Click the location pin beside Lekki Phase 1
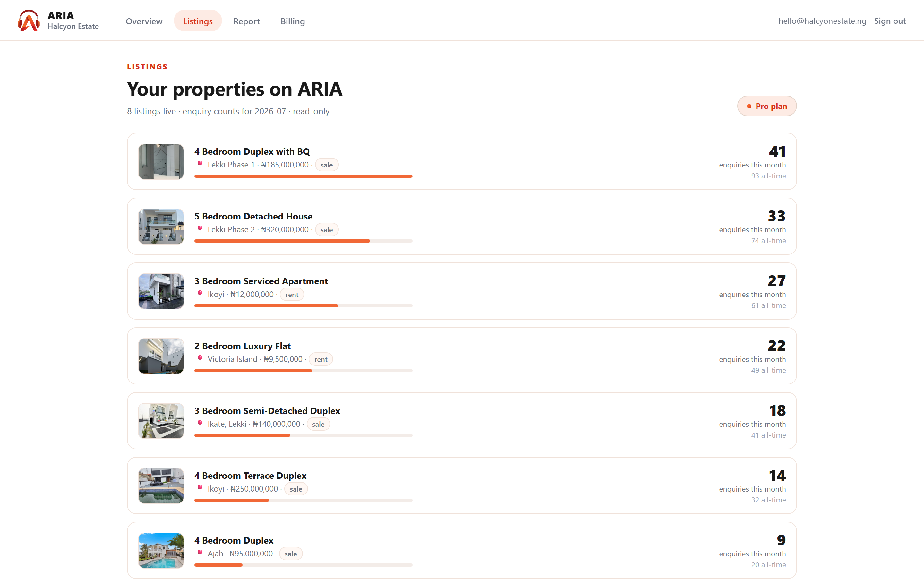924x584 pixels. tap(200, 165)
